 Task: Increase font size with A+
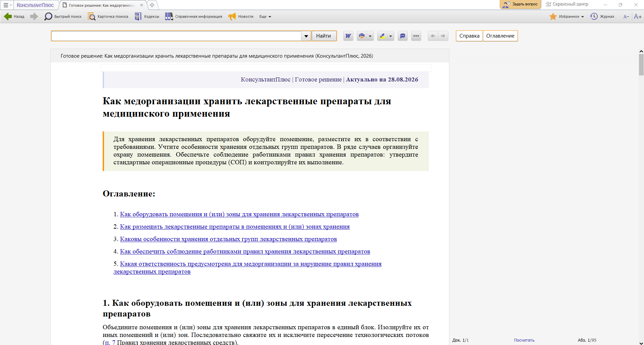[638, 16]
